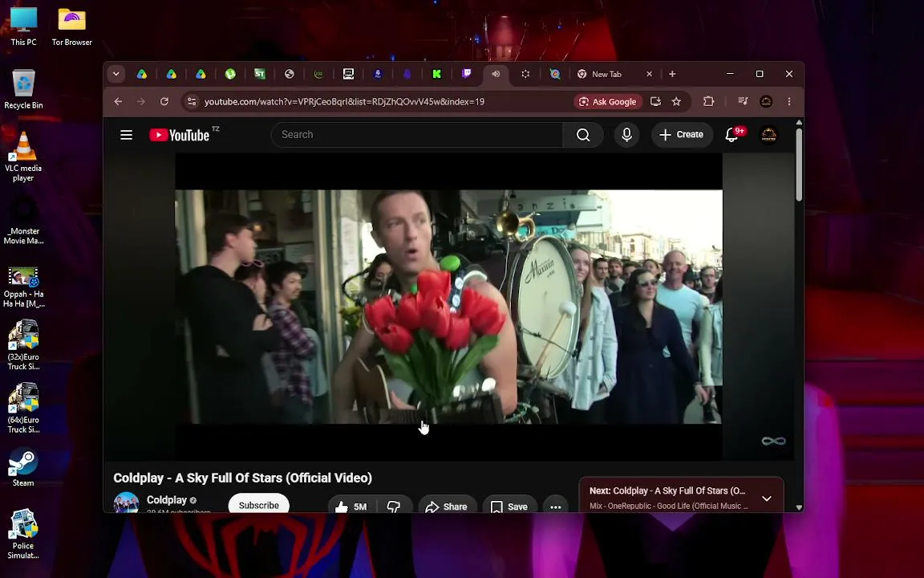924x578 pixels.
Task: Click video title 'A Sky Full Of Stars'
Action: (x=243, y=478)
